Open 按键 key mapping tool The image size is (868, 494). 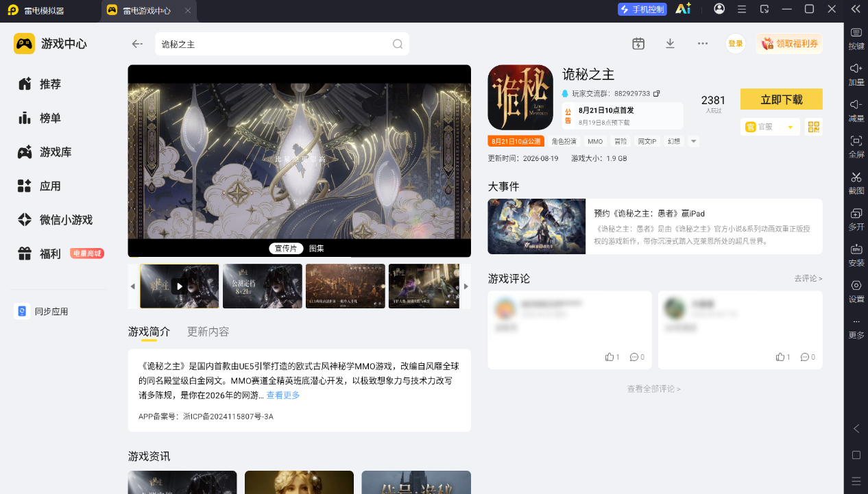(x=856, y=39)
